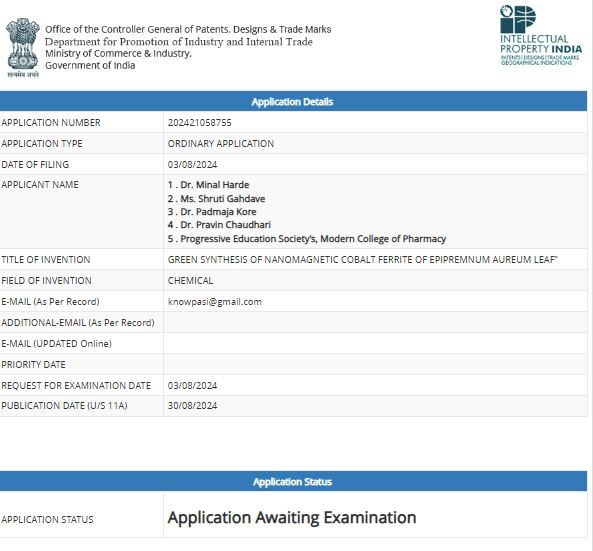The width and height of the screenshot is (593, 551).
Task: Click the date of filing value
Action: (x=192, y=165)
